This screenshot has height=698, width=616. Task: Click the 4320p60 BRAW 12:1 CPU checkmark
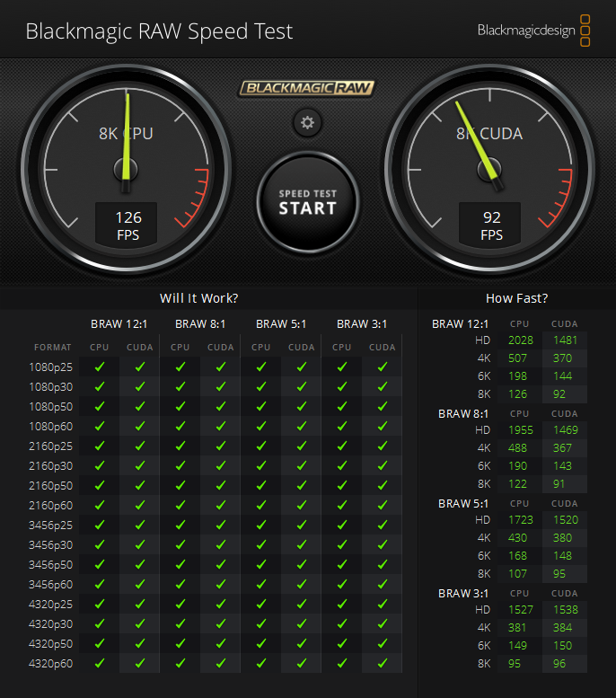coord(100,663)
